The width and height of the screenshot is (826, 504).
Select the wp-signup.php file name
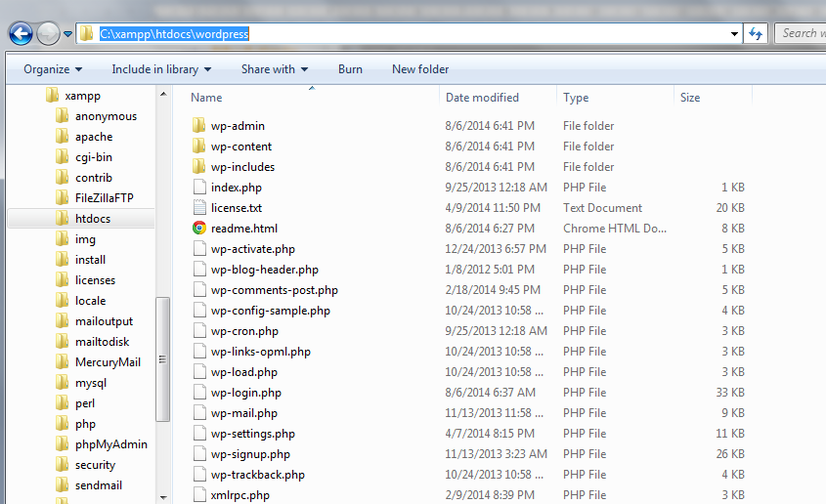tap(250, 454)
